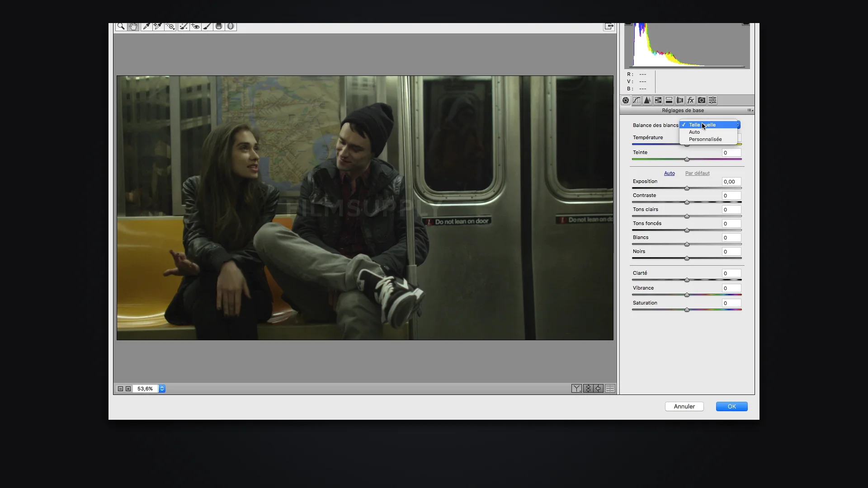This screenshot has height=488, width=868.
Task: Select the Zoom magnifier tool
Action: click(x=121, y=26)
